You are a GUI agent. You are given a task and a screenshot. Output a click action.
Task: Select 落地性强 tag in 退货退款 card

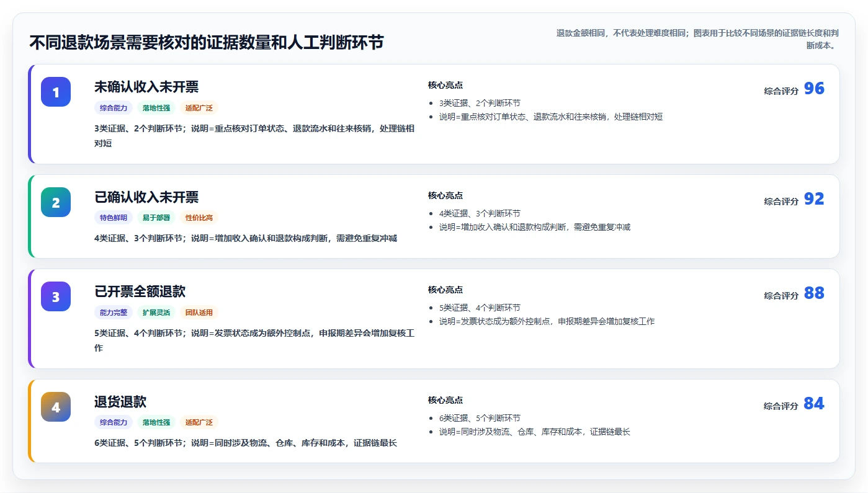pos(156,423)
